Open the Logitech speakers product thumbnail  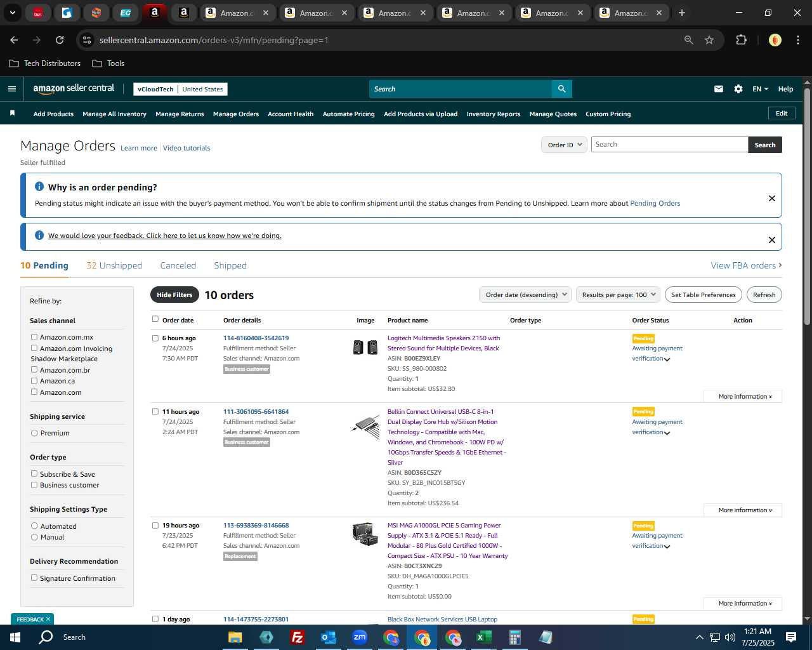[x=365, y=347]
